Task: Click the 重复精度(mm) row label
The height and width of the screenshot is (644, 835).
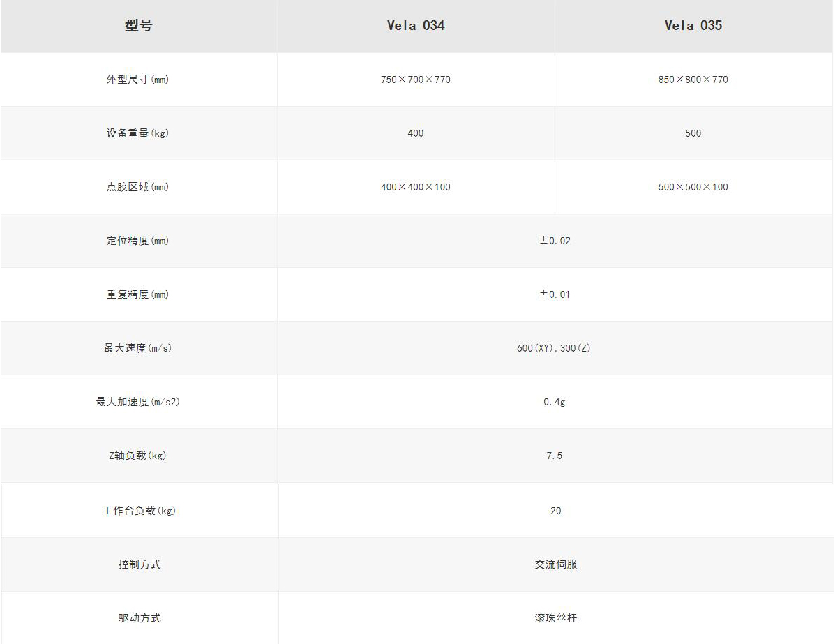Action: pyautogui.click(x=137, y=294)
